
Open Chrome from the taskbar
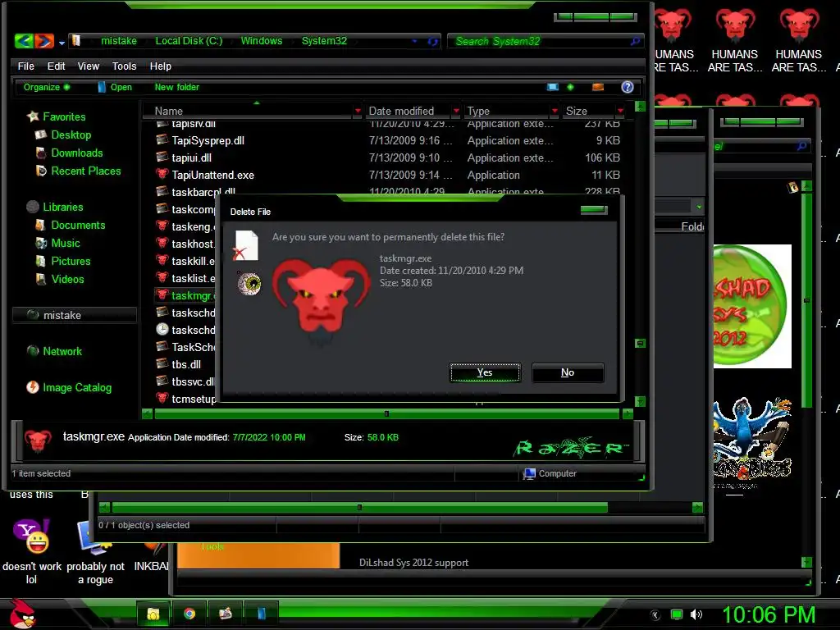(x=189, y=614)
